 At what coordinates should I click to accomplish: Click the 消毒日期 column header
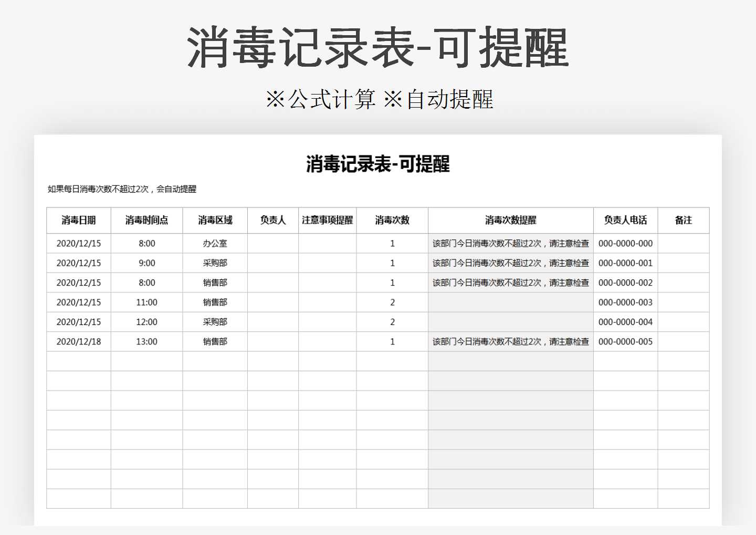(79, 220)
